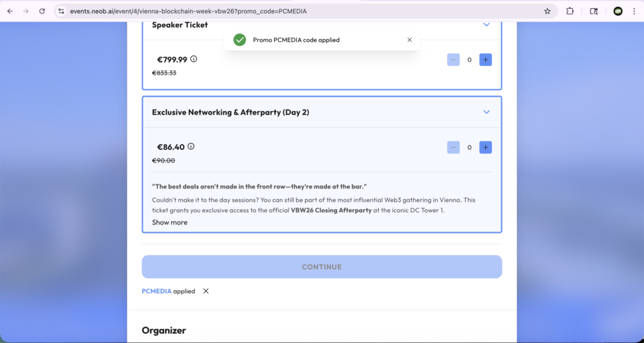The height and width of the screenshot is (343, 644).
Task: Decrease Afterparty ticket quantity with minus
Action: pyautogui.click(x=453, y=147)
